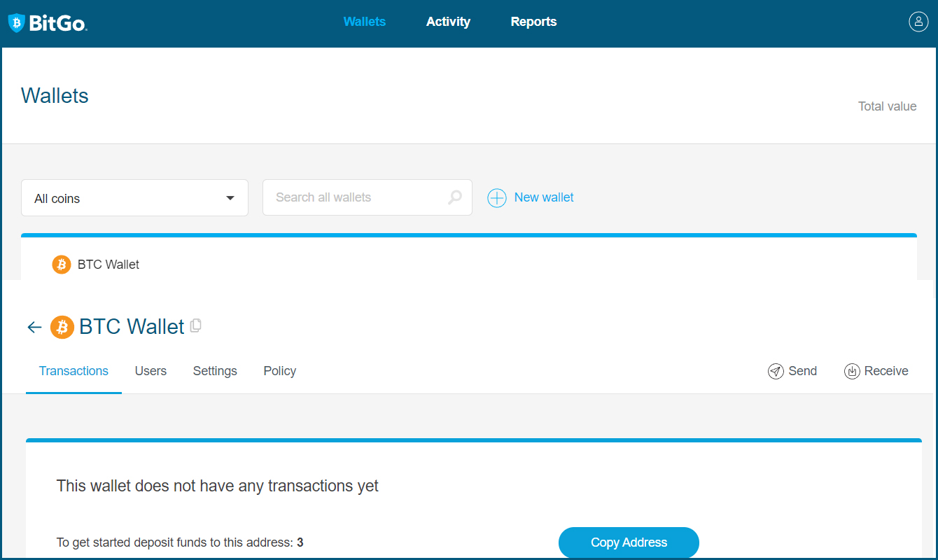938x560 pixels.
Task: Click the plus circle New wallet icon
Action: tap(497, 198)
